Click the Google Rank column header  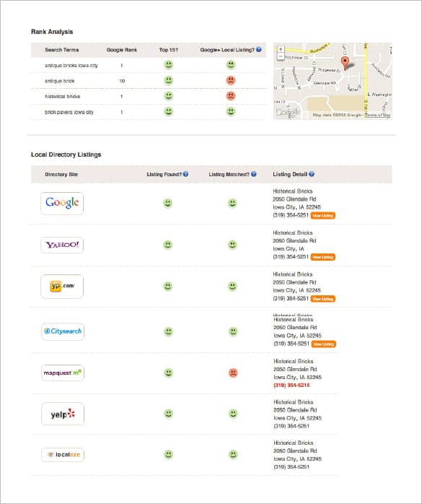(x=122, y=50)
